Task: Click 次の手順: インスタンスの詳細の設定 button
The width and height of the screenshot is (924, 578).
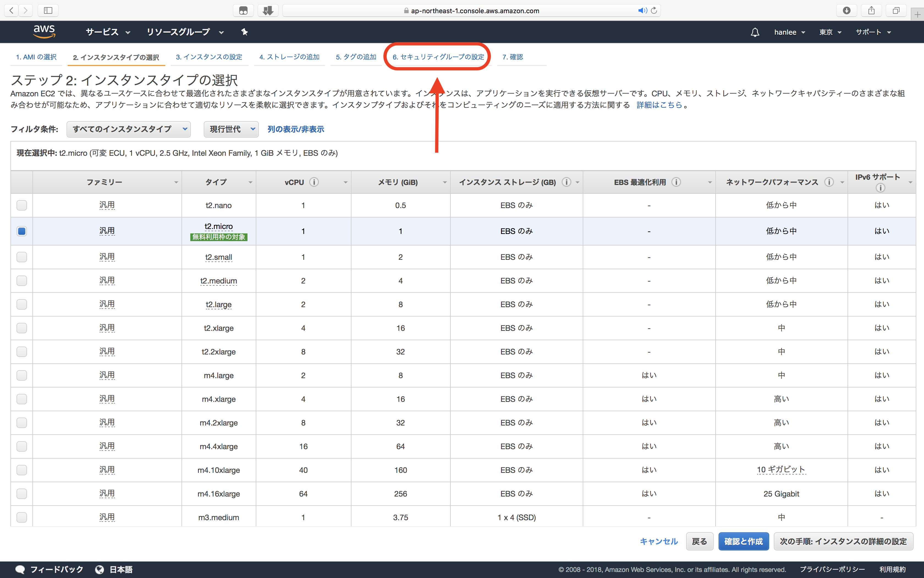Action: coord(843,541)
